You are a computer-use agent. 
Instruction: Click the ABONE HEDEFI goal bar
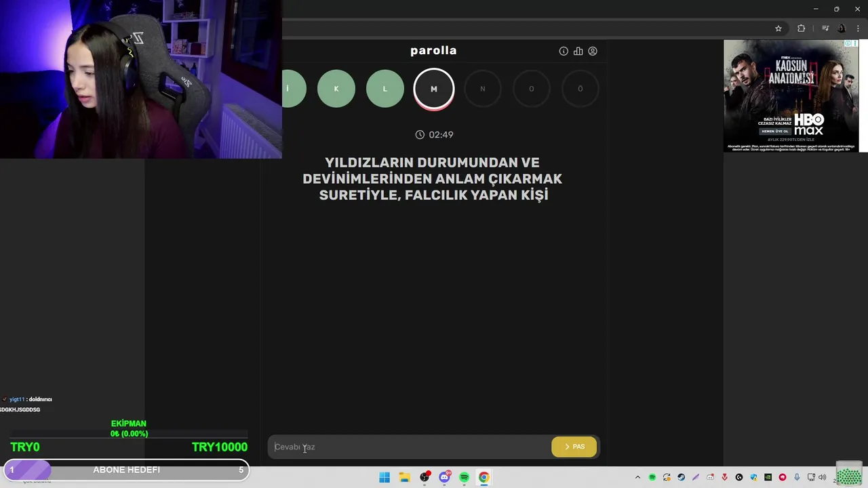click(126, 470)
